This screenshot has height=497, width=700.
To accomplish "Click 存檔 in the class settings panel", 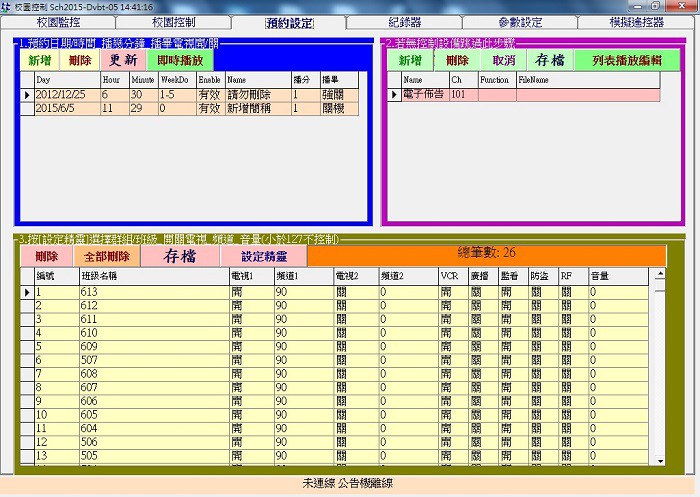I will 180,256.
